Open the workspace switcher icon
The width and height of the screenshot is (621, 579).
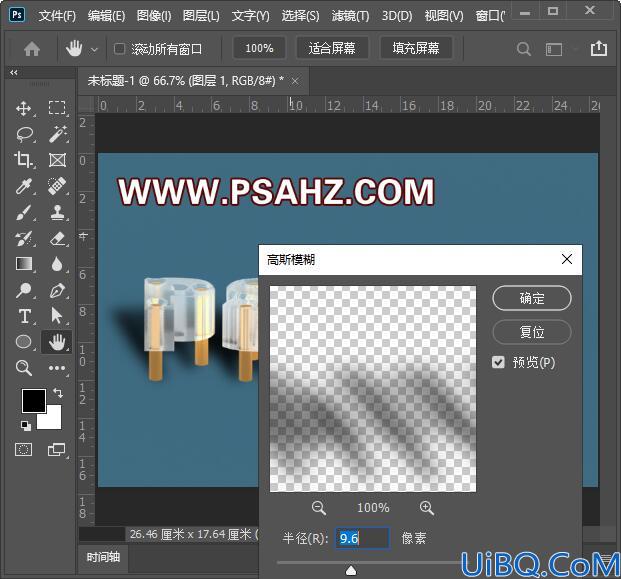[554, 49]
